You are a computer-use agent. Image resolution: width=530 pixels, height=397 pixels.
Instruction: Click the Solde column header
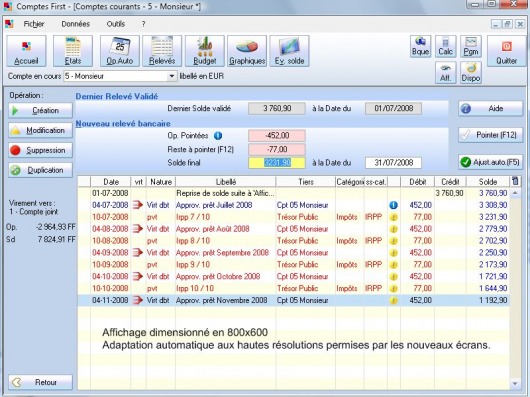(x=488, y=182)
